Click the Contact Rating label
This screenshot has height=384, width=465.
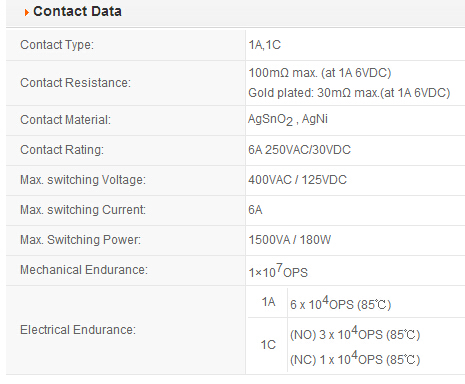click(x=62, y=150)
